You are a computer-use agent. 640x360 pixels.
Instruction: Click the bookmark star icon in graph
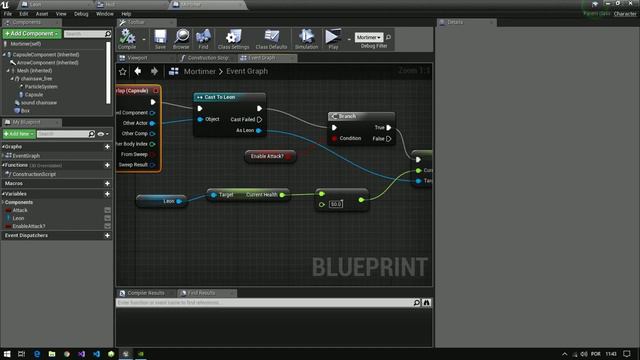click(x=122, y=72)
